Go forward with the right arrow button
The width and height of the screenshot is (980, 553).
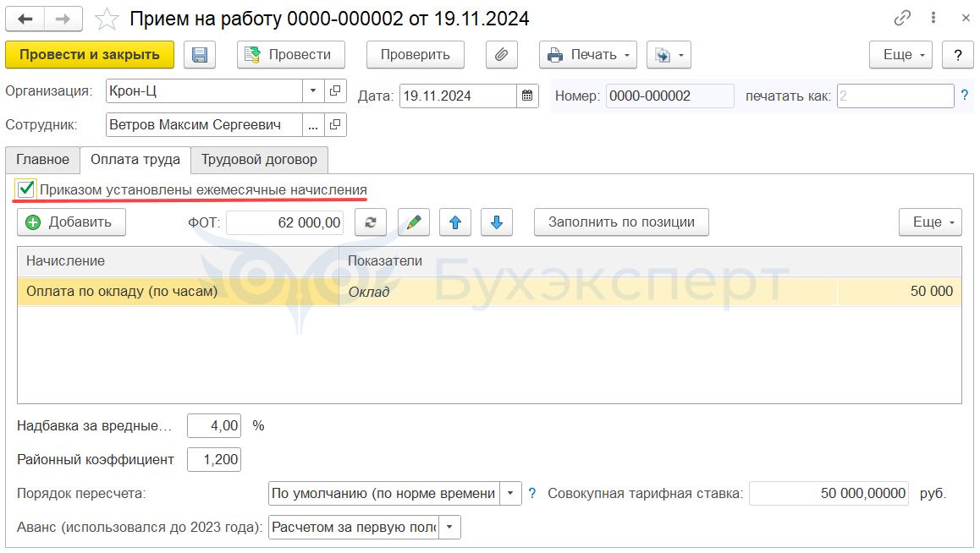(x=63, y=19)
